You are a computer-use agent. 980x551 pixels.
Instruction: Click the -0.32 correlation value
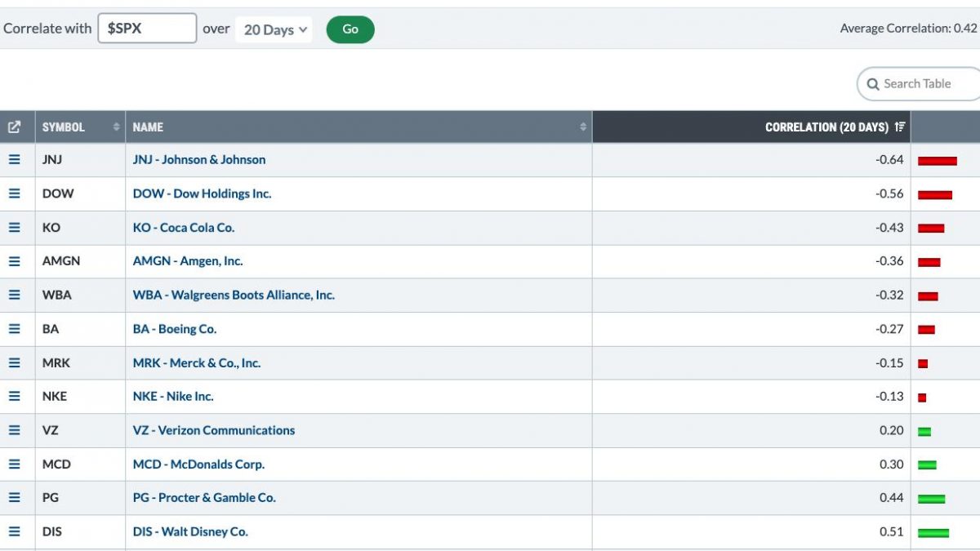[x=889, y=295]
